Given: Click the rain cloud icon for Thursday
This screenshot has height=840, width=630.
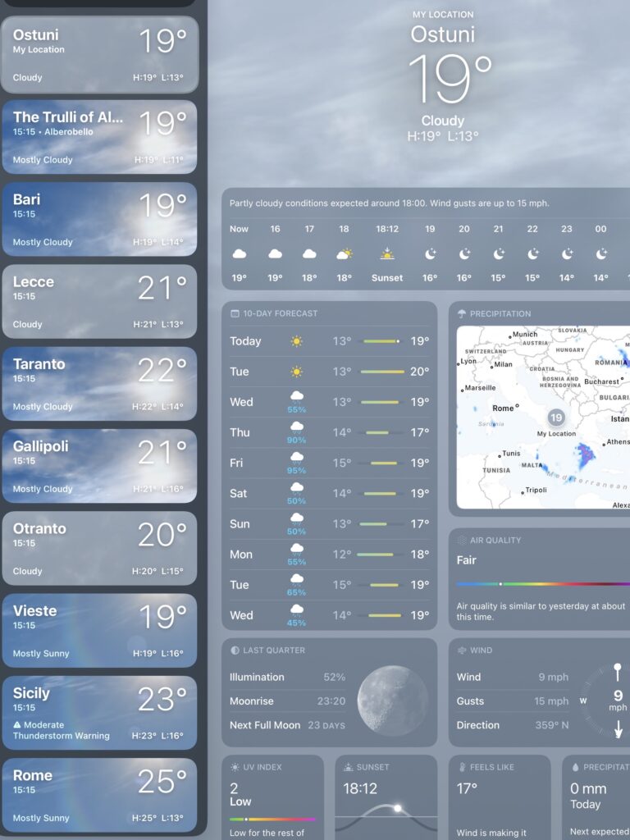Looking at the screenshot, I should click(x=296, y=428).
